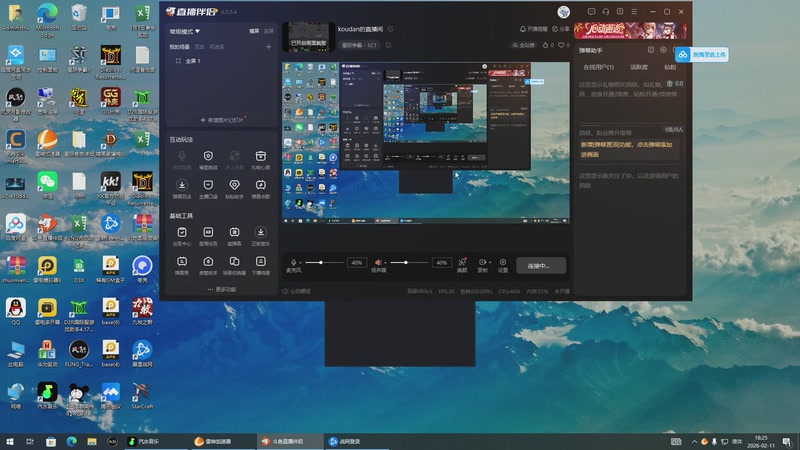Image resolution: width=800 pixels, height=450 pixels.
Task: Edit the koudan room title pencil icon
Action: point(390,29)
